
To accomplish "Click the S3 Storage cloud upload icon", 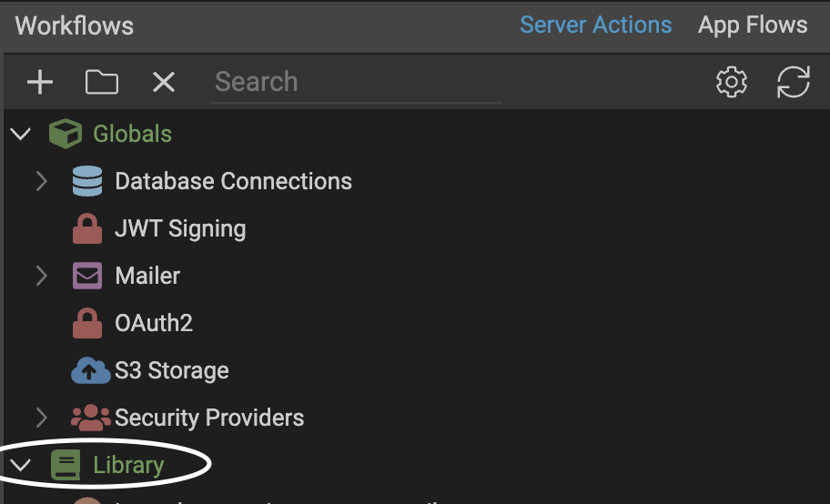I will point(90,370).
